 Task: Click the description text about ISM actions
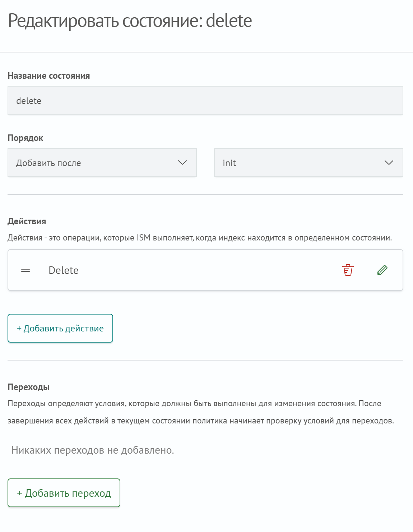[200, 238]
